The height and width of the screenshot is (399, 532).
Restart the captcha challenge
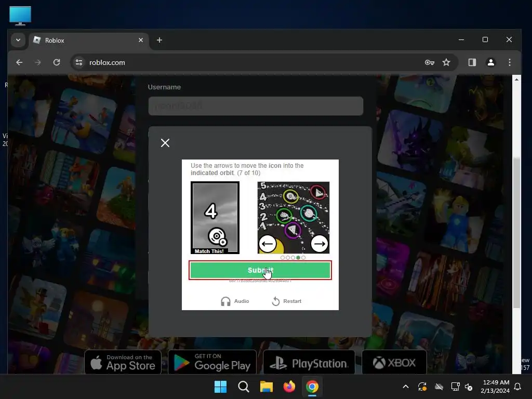[x=287, y=301]
